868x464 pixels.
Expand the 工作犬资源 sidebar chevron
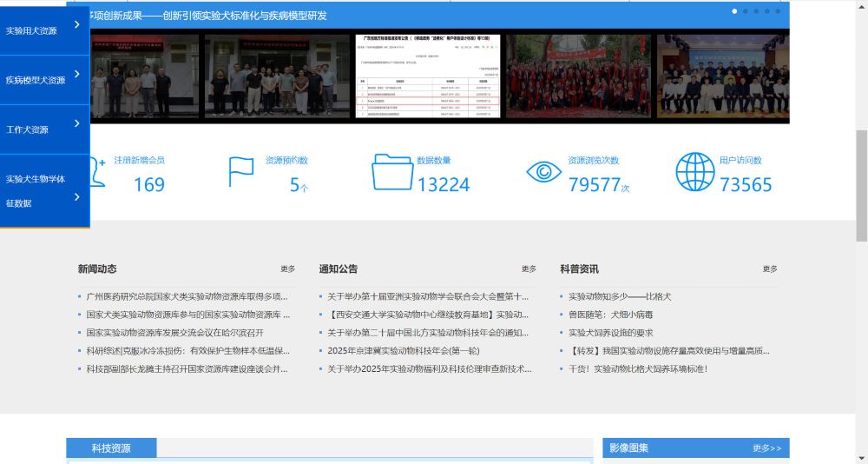pyautogui.click(x=77, y=124)
